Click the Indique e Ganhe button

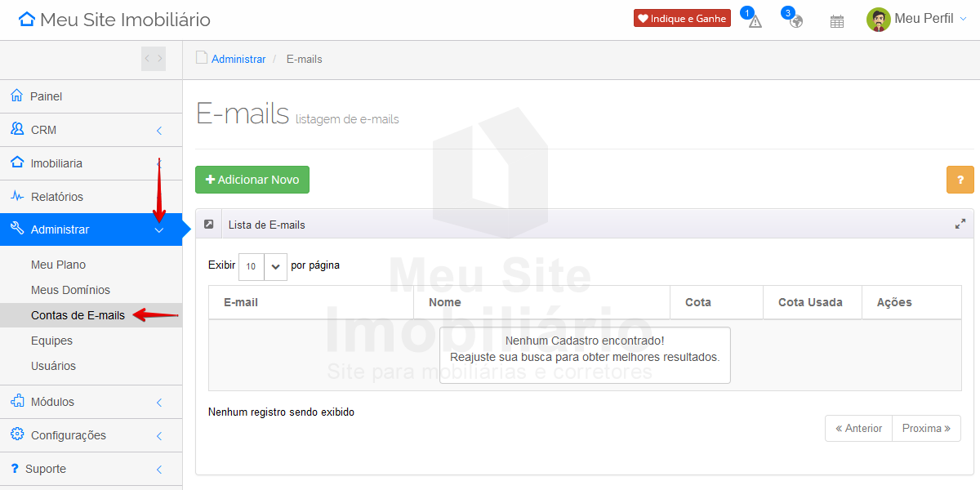682,19
